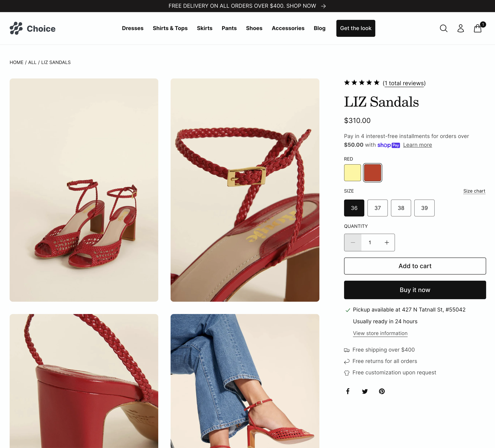This screenshot has width=495, height=448.
Task: Click View store information link
Action: point(380,333)
